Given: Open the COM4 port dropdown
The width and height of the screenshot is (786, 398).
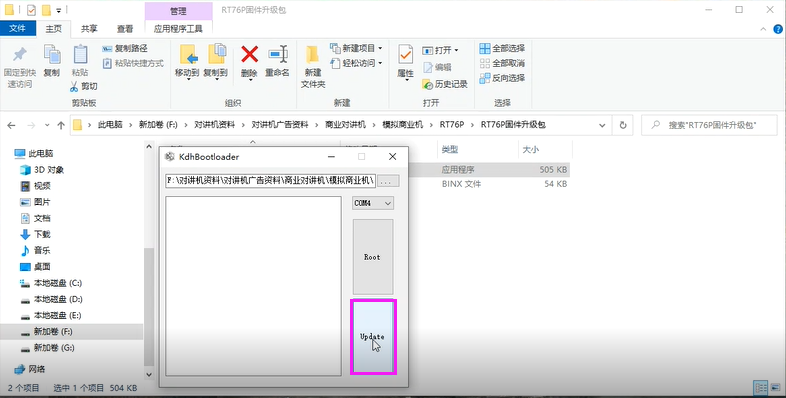Looking at the screenshot, I should pos(373,203).
